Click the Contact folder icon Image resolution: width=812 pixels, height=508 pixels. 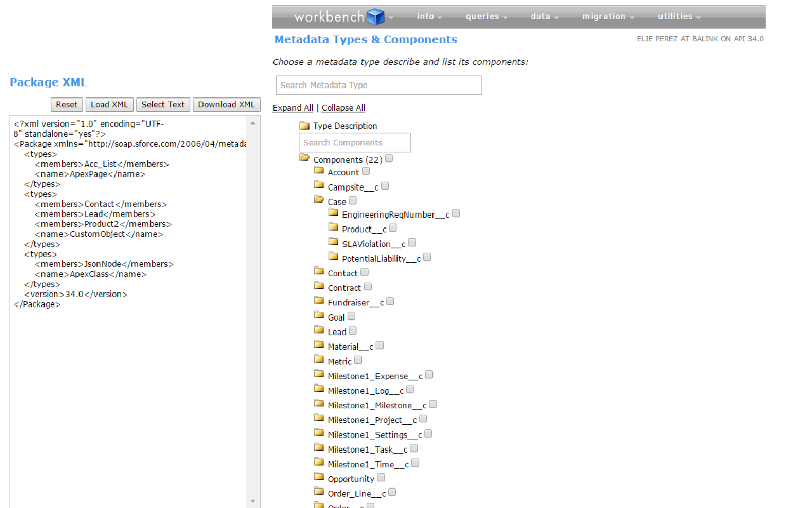click(x=319, y=272)
